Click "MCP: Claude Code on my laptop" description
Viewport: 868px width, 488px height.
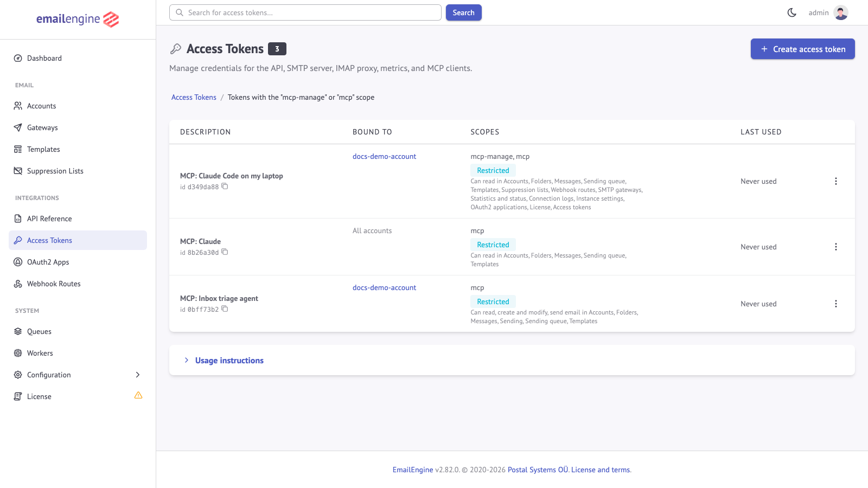pyautogui.click(x=232, y=176)
